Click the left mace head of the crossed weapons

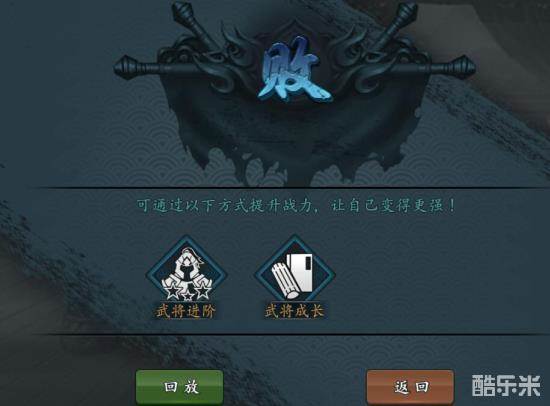pyautogui.click(x=127, y=68)
